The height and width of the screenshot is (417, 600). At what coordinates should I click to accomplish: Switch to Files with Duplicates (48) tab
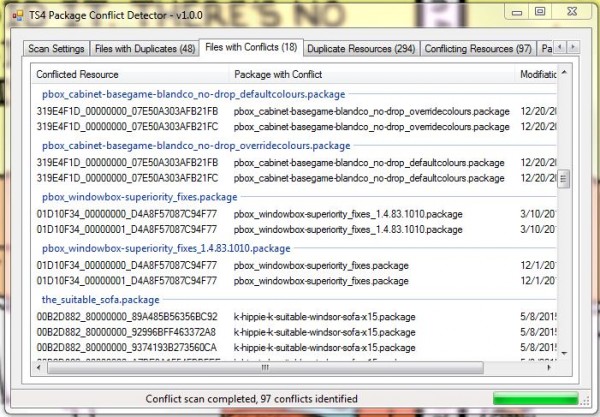tap(145, 48)
